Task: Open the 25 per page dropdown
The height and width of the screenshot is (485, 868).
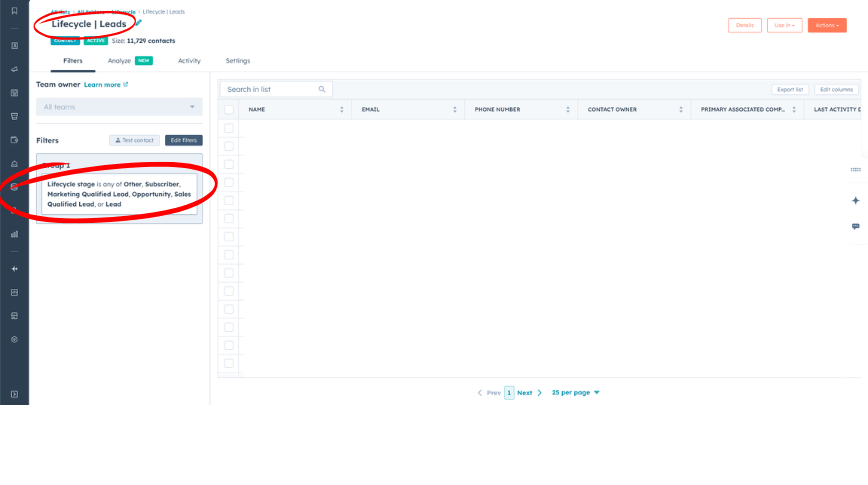Action: (x=576, y=393)
